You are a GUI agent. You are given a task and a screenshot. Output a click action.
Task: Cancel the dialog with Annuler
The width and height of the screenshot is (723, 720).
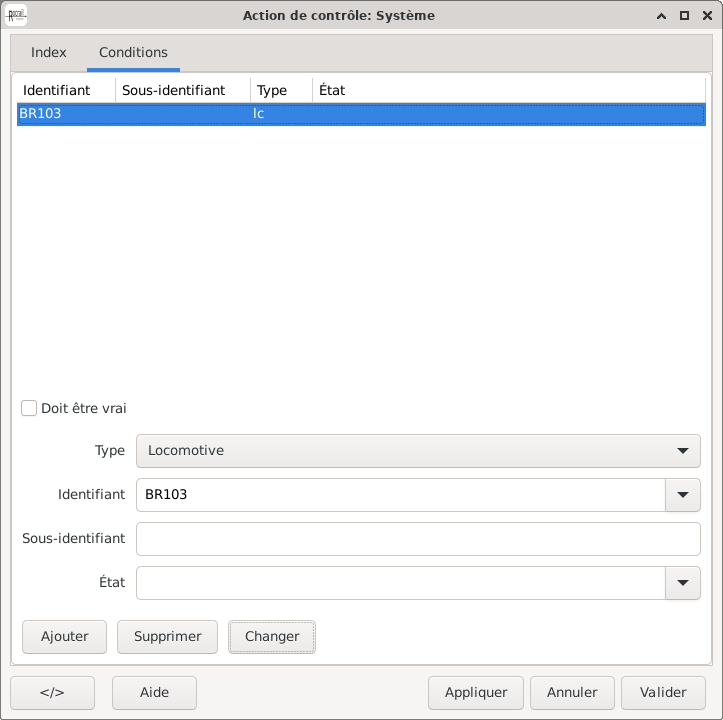tap(572, 693)
